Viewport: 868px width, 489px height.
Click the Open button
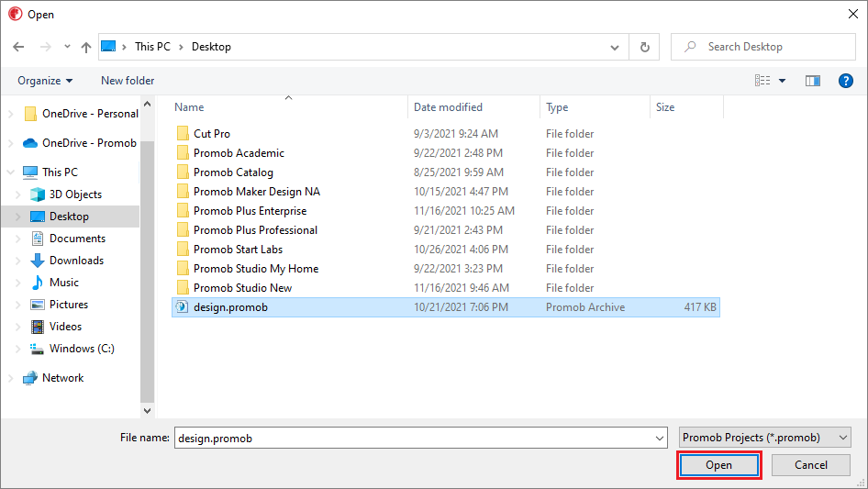[x=719, y=465]
